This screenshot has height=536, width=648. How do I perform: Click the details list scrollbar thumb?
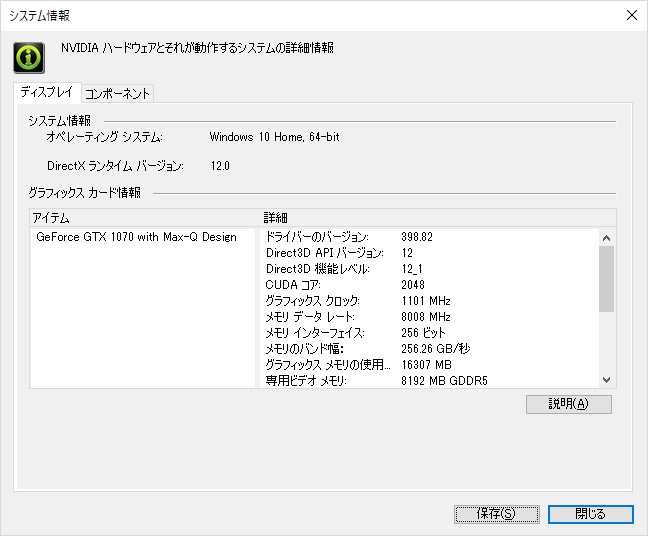pyautogui.click(x=606, y=279)
